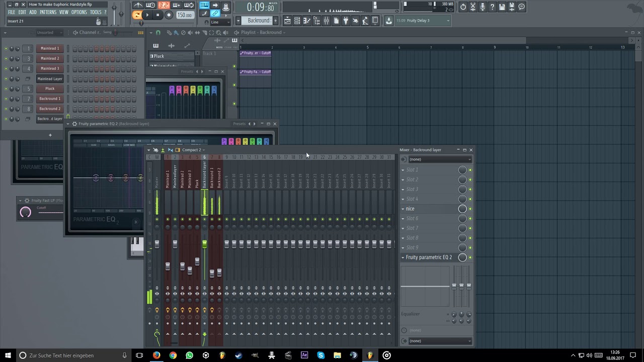Open the mixer toolbar icon
The image size is (644, 362).
[x=327, y=21]
